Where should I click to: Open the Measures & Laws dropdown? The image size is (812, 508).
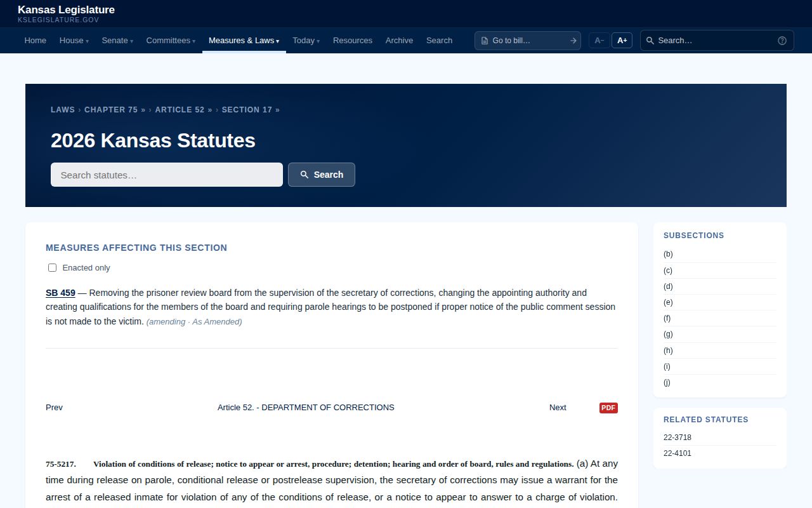[244, 41]
